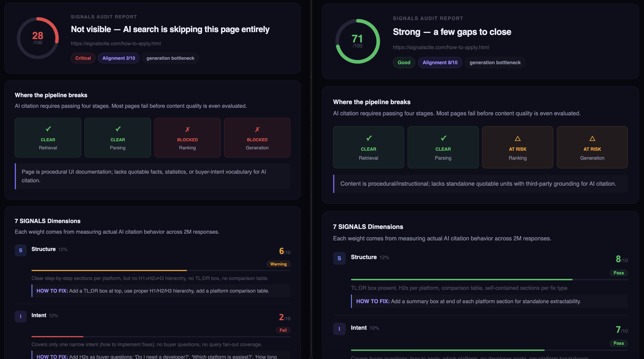Viewport: 644px width, 359px height.
Task: Click the S Structure icon in the left report
Action: click(21, 250)
